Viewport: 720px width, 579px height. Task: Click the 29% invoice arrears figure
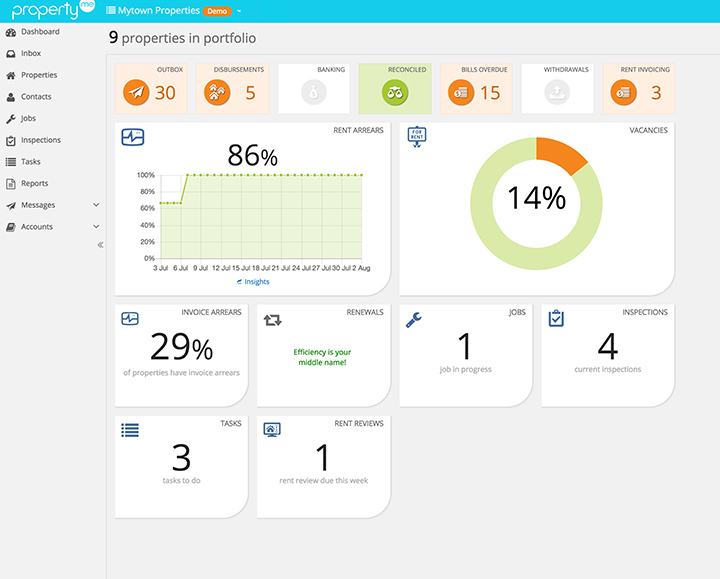click(181, 347)
